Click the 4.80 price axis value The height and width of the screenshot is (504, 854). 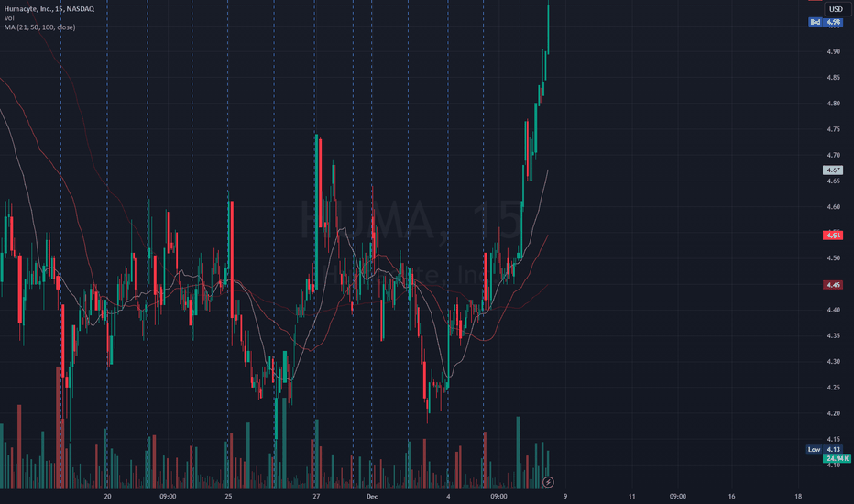click(833, 104)
